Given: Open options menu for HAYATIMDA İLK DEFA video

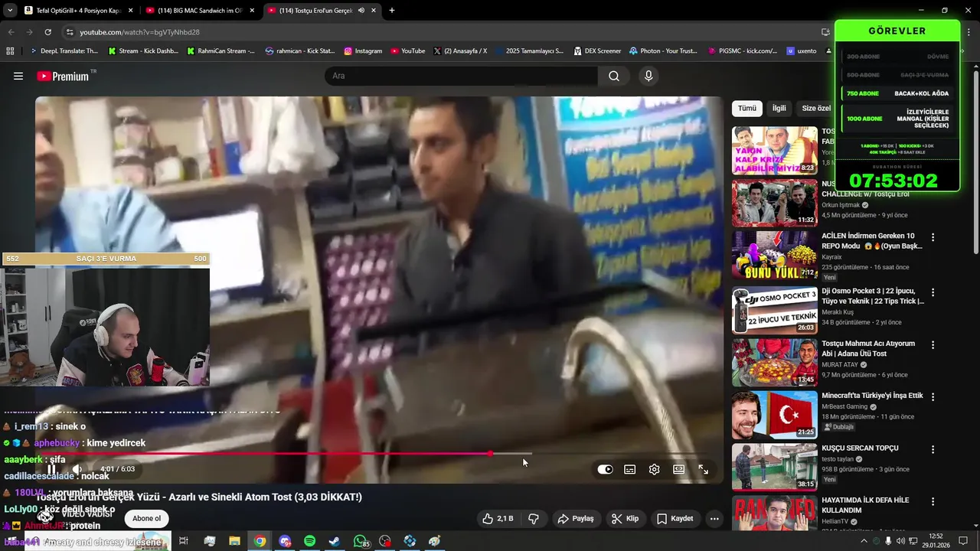Looking at the screenshot, I should 933,501.
